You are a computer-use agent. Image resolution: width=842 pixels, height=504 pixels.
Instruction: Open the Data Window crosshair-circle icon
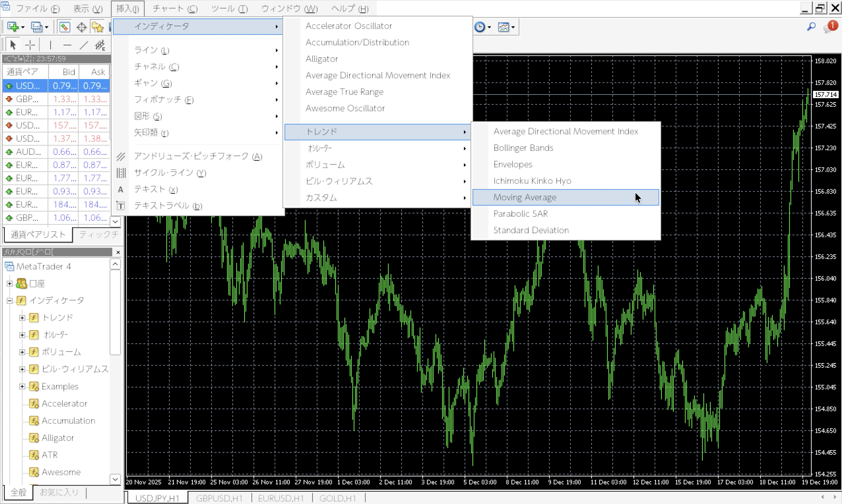pyautogui.click(x=81, y=27)
